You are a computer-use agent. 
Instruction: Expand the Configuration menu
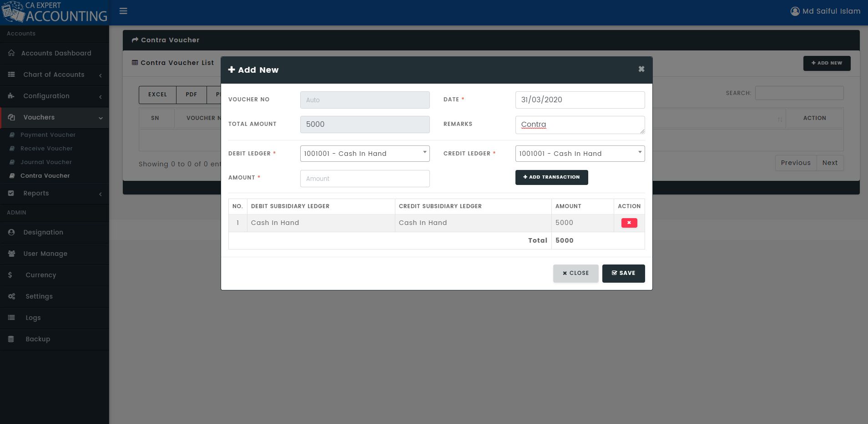tap(55, 96)
